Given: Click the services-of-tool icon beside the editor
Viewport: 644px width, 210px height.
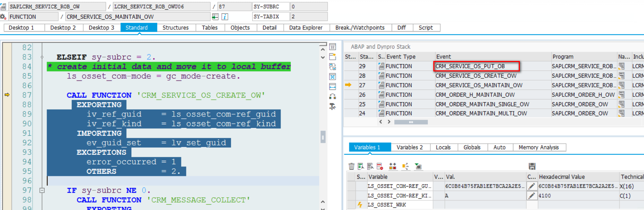Looking at the screenshot, I should click(333, 106).
